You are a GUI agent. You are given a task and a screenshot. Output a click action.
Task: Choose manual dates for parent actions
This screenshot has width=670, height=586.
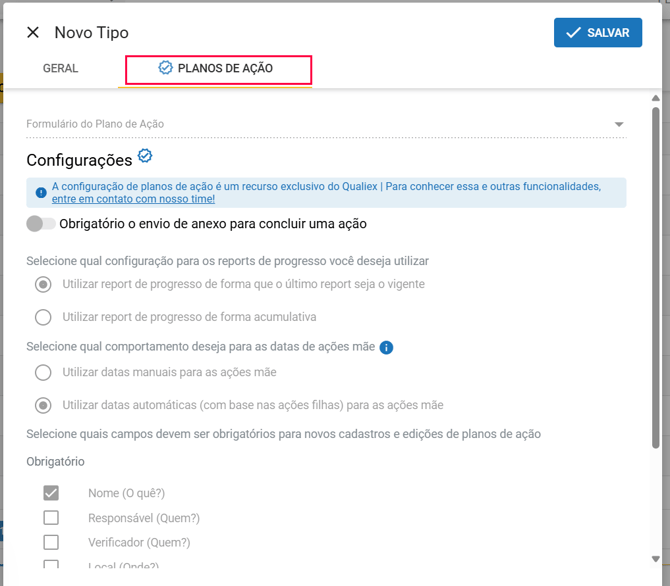(43, 372)
